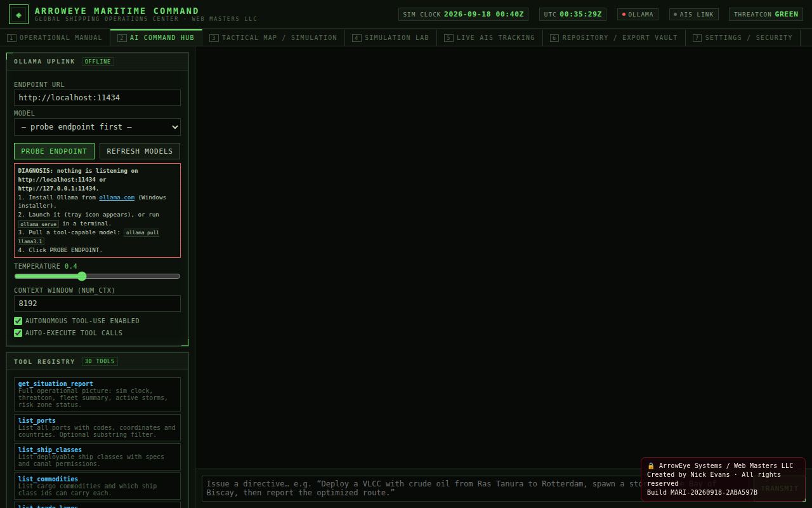812x508 pixels.
Task: Open Settings / Security tab
Action: coord(742,37)
